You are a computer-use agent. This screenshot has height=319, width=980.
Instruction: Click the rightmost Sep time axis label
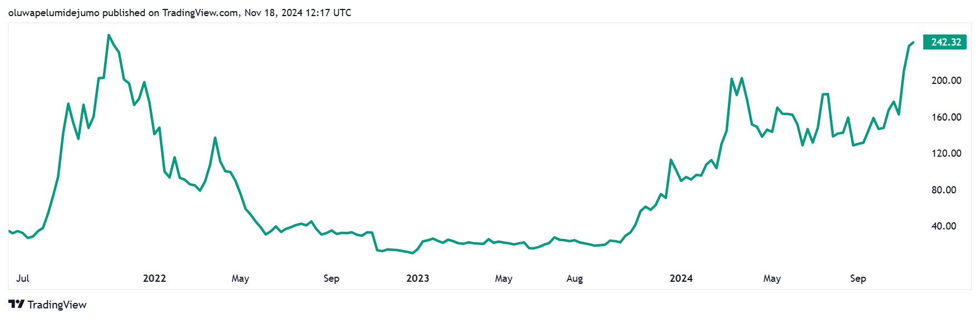pyautogui.click(x=858, y=279)
